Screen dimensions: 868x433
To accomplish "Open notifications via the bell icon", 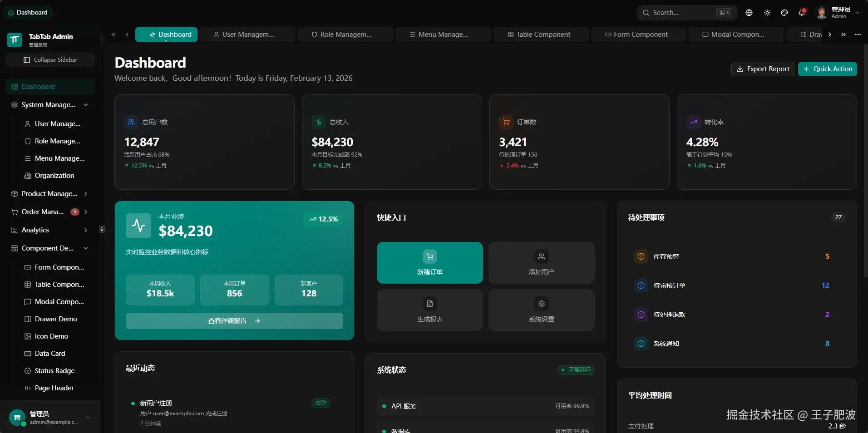I will (x=802, y=13).
